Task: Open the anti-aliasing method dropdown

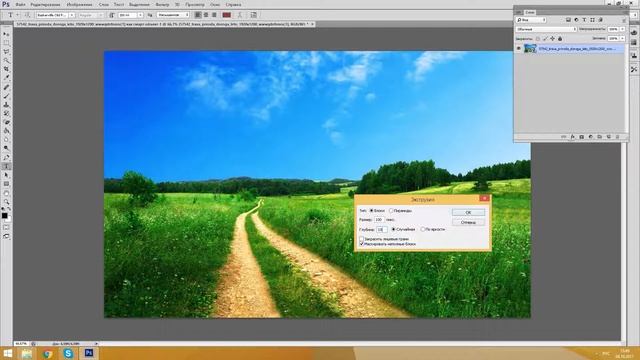Action: pos(173,15)
